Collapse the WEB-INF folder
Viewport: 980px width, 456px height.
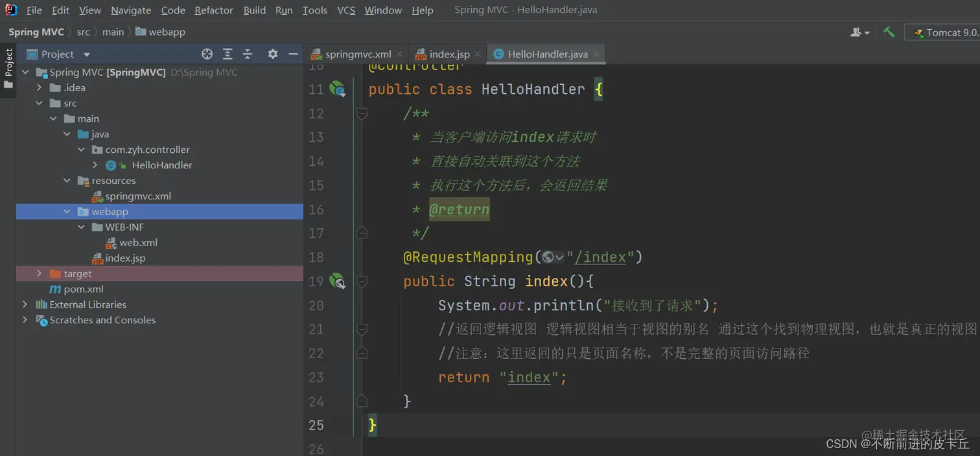pyautogui.click(x=81, y=227)
